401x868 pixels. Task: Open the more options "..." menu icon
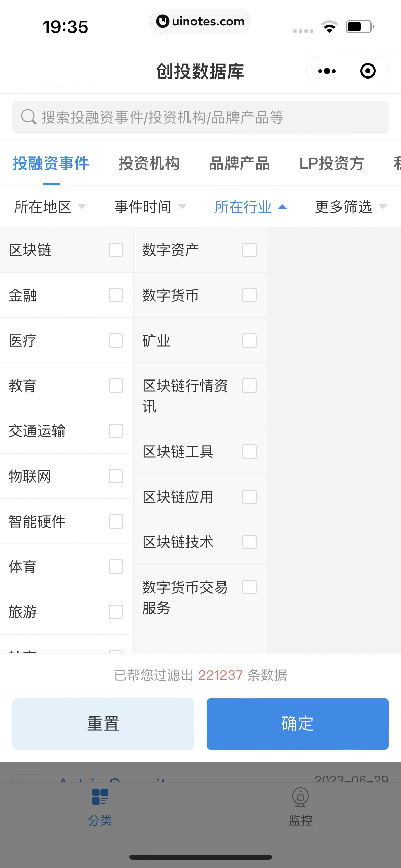pos(326,71)
